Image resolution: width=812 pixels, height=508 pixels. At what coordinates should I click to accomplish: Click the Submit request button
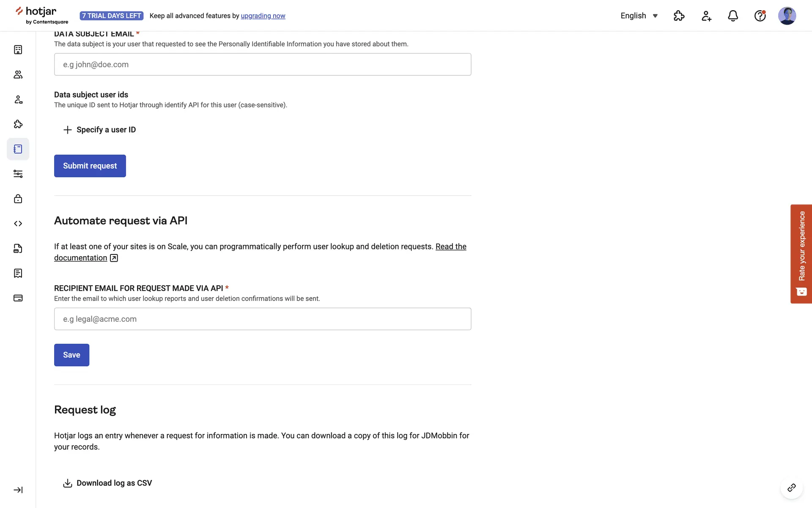tap(90, 166)
